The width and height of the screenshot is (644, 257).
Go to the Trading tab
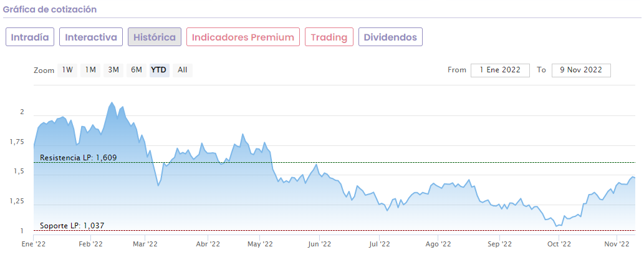point(329,37)
